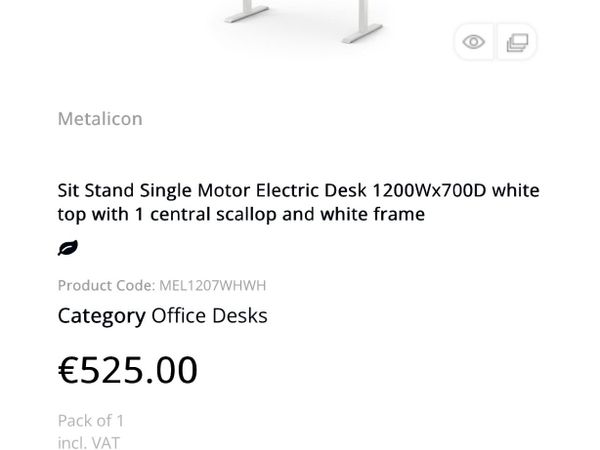Open the Metalicon brand link
600x450 pixels.
point(100,119)
